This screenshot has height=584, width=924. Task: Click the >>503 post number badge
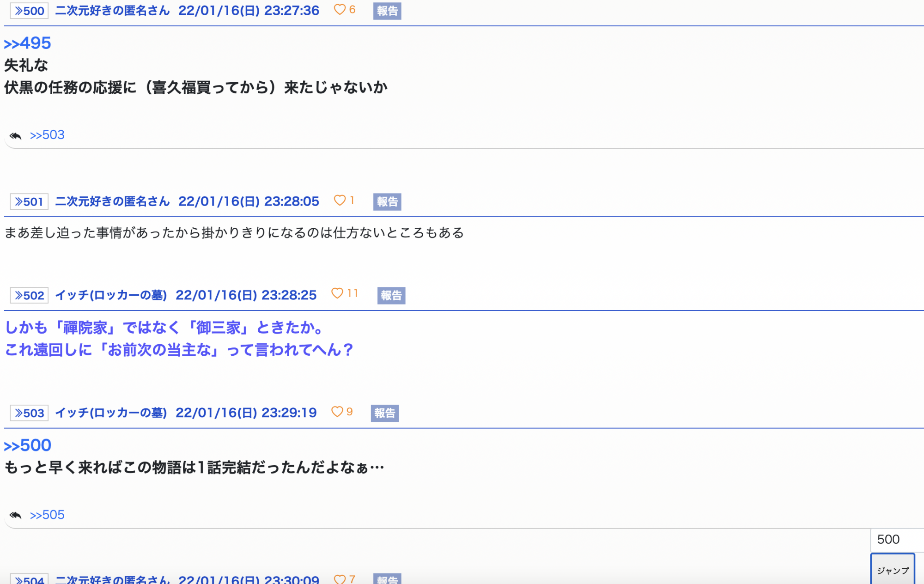[29, 413]
